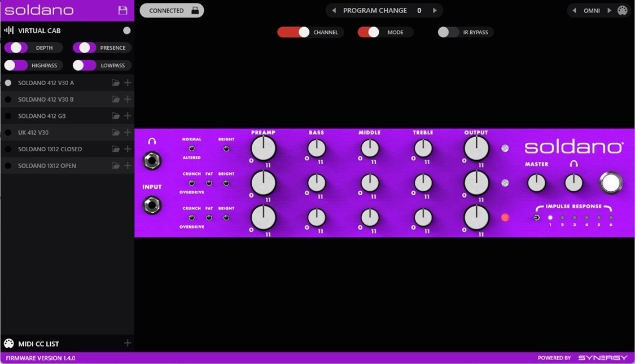Switch off the PRESENCE toggle
The width and height of the screenshot is (635, 364).
click(85, 48)
